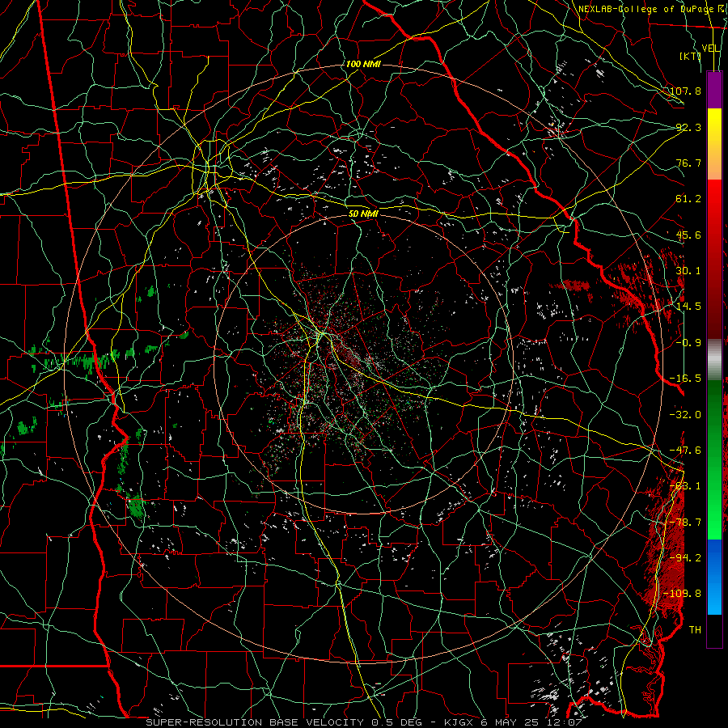Click the 107.8 velocity scale value

tap(686, 91)
